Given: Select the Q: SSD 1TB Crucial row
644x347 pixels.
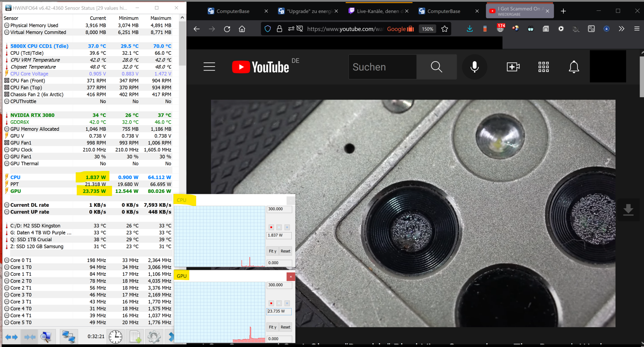Looking at the screenshot, I should tap(88, 240).
